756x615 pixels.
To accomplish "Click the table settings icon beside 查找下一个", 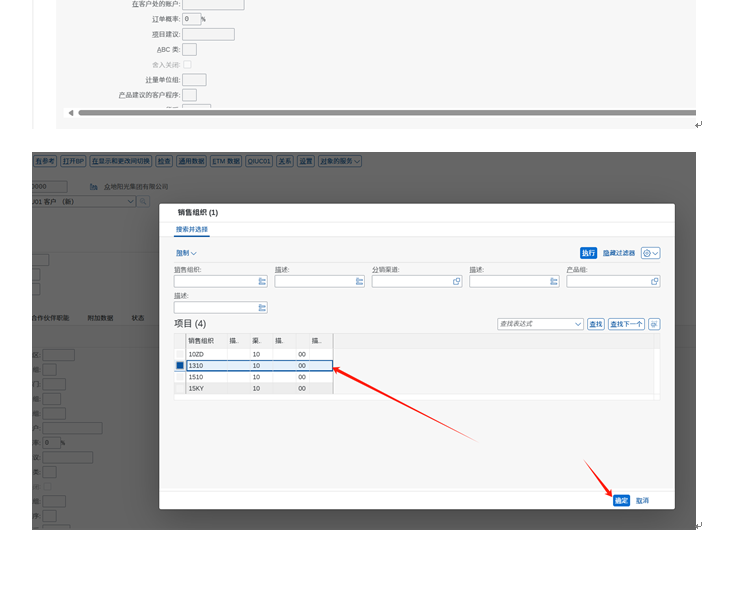I will click(x=654, y=324).
